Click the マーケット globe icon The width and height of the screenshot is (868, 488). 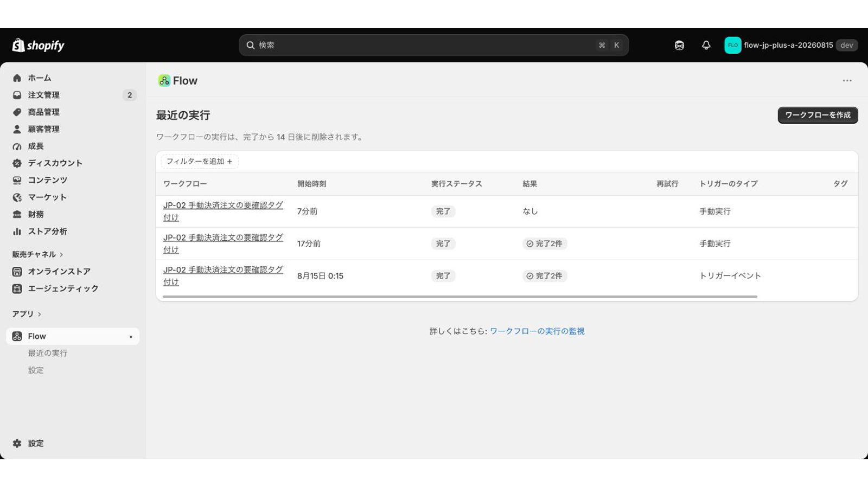tap(17, 197)
